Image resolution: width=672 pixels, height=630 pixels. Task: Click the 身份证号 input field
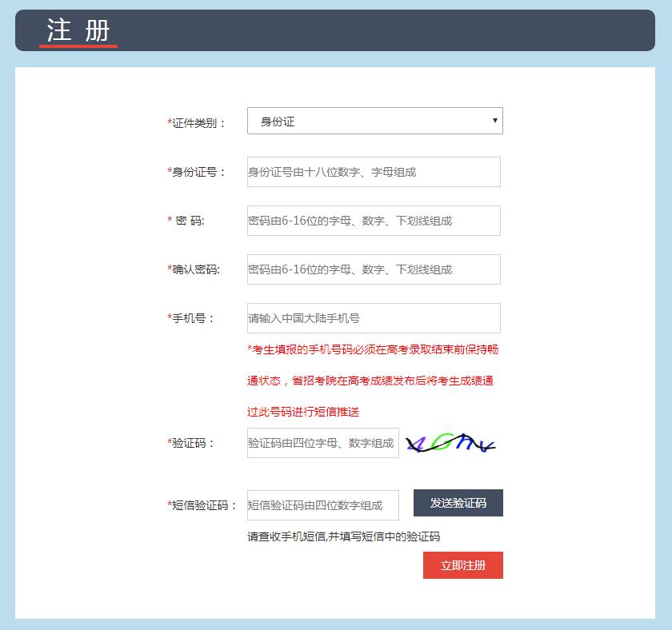[374, 172]
